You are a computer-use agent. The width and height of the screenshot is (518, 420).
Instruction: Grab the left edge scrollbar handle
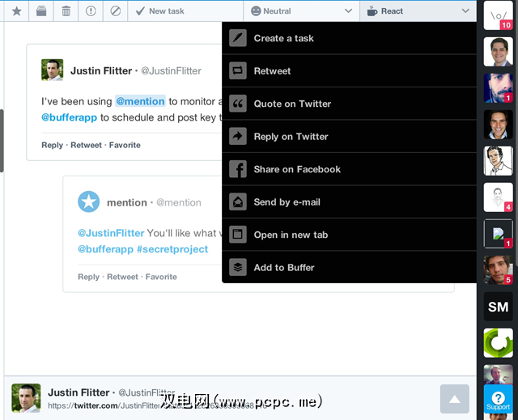coord(2,141)
